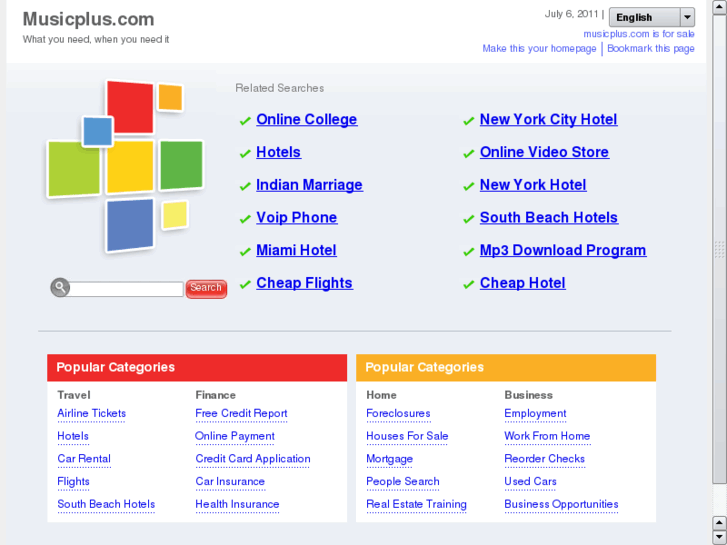The height and width of the screenshot is (545, 727).
Task: Open the South Beach Hotels related search
Action: point(548,218)
